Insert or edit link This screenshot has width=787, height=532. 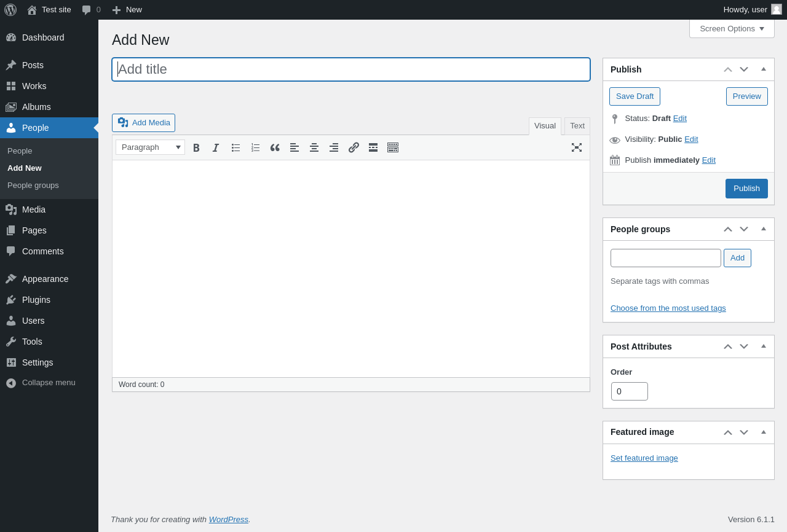click(354, 147)
